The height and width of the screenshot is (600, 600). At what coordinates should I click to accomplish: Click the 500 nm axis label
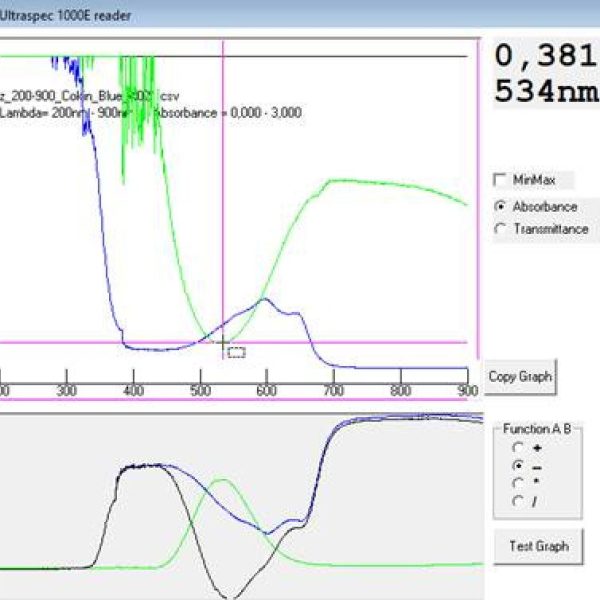pos(201,391)
